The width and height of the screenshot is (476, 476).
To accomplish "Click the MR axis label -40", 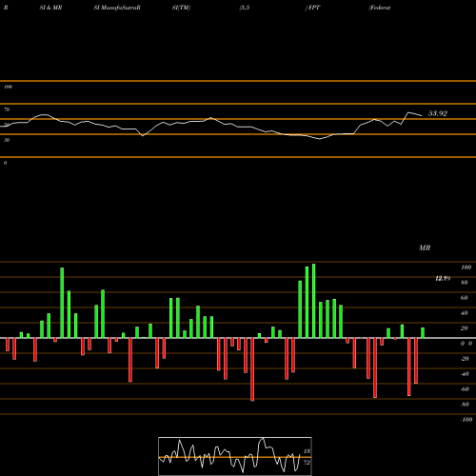I will click(465, 374).
